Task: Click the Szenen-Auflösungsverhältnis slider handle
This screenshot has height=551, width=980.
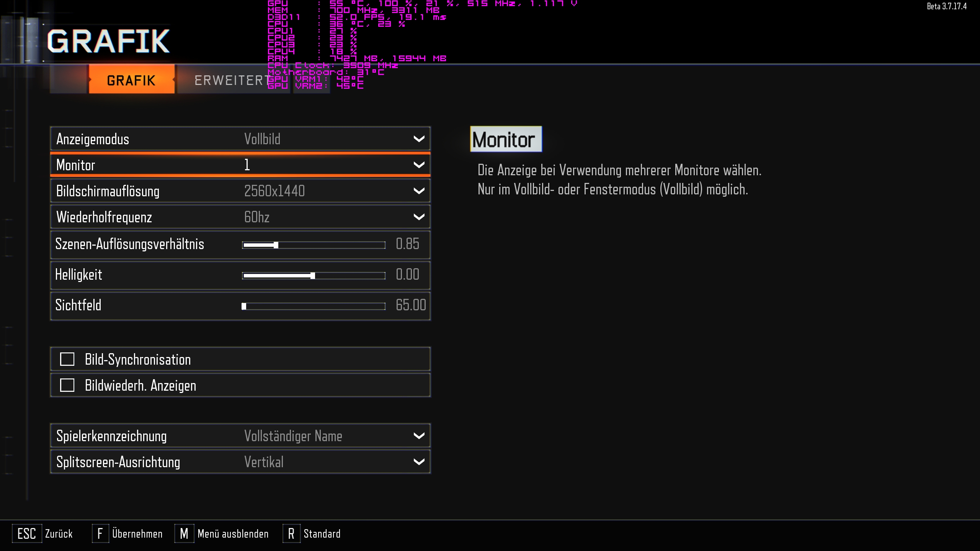Action: point(276,245)
